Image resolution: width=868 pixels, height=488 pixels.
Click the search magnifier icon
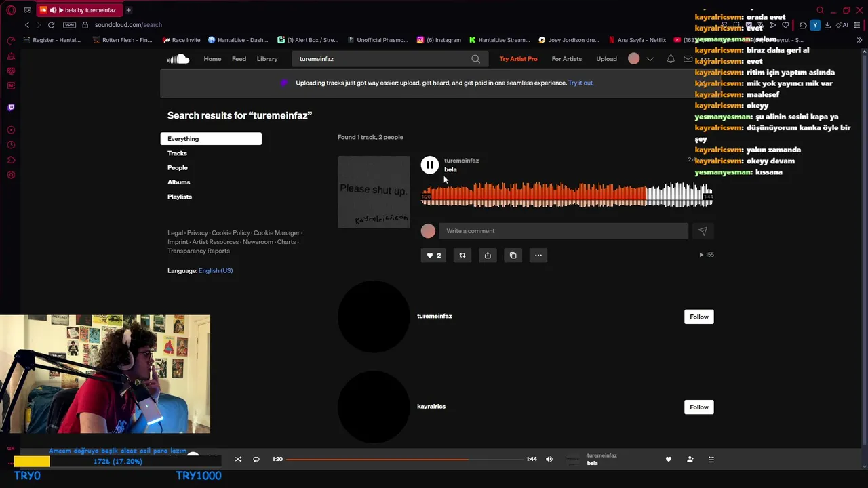tap(475, 59)
